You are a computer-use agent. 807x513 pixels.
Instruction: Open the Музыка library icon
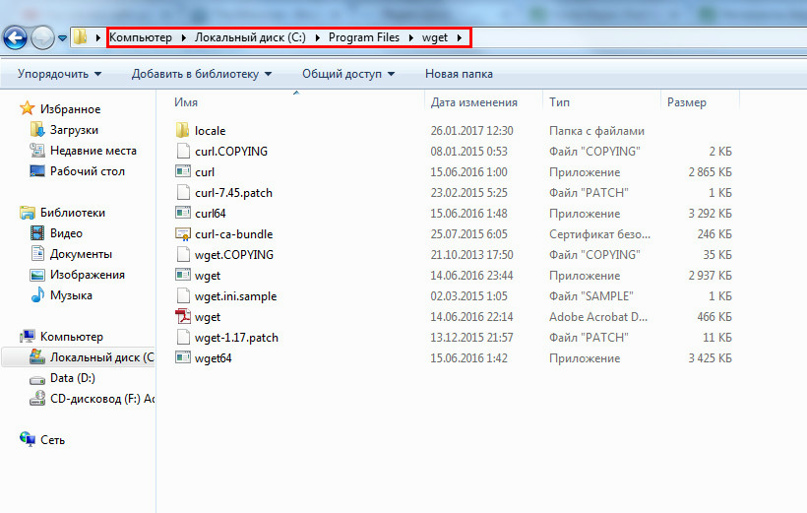click(38, 296)
